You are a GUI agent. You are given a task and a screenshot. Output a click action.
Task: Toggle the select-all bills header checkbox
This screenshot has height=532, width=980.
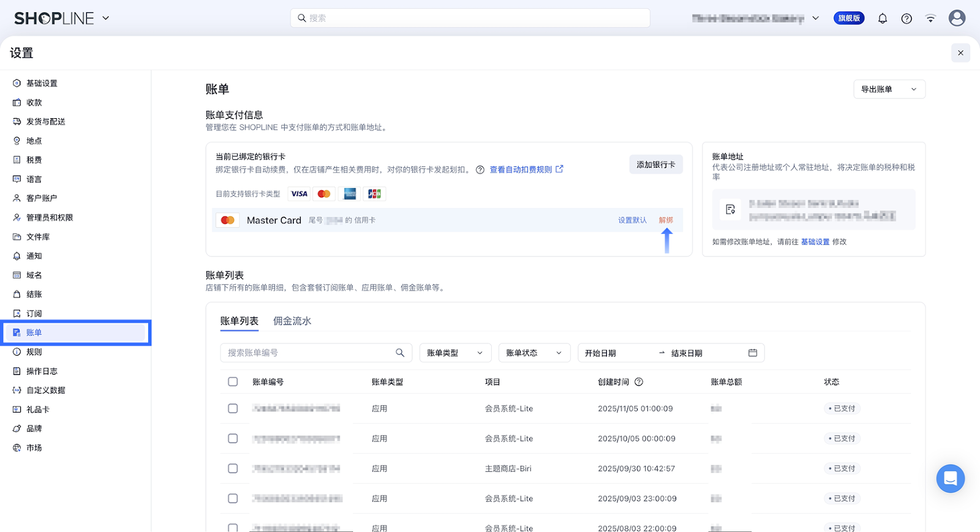point(233,382)
